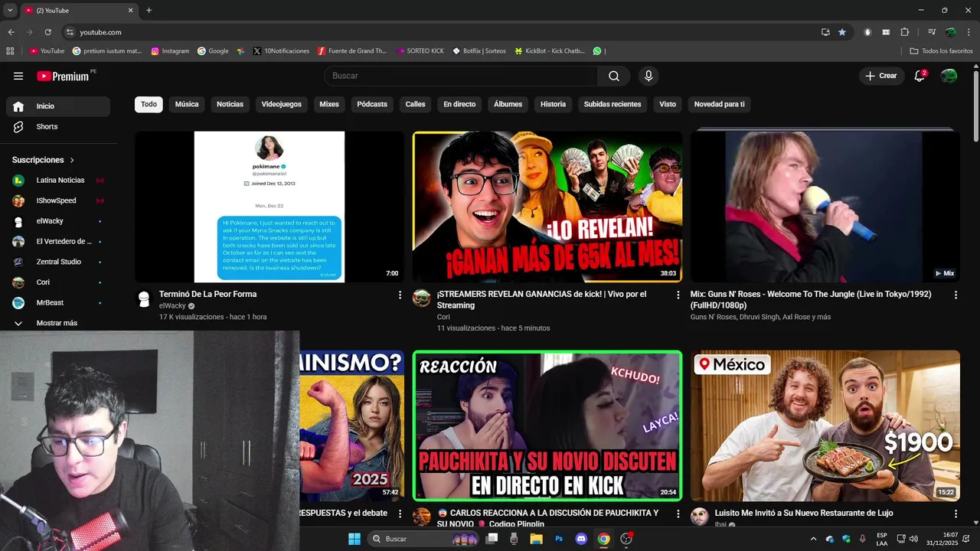
Task: Select the Todo filter chip
Action: (x=149, y=104)
